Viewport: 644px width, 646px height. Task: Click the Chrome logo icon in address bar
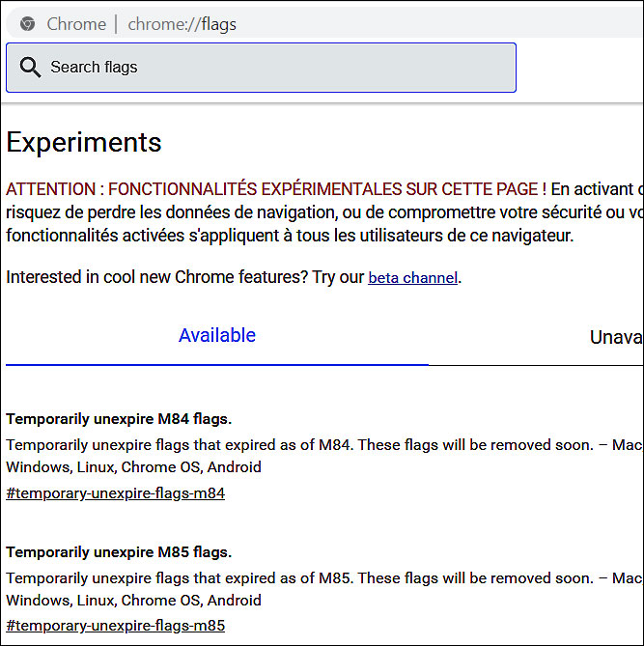[28, 24]
